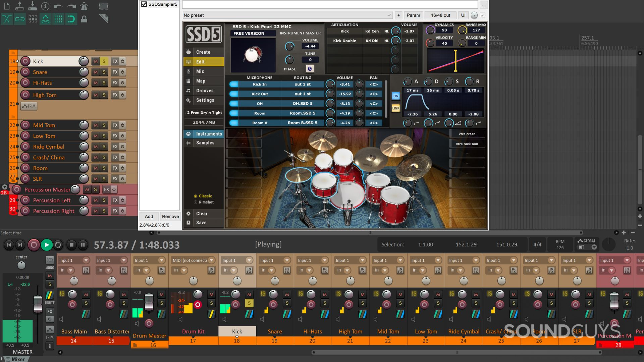The height and width of the screenshot is (362, 644).
Task: Solo the Kick track in track list
Action: 104,61
